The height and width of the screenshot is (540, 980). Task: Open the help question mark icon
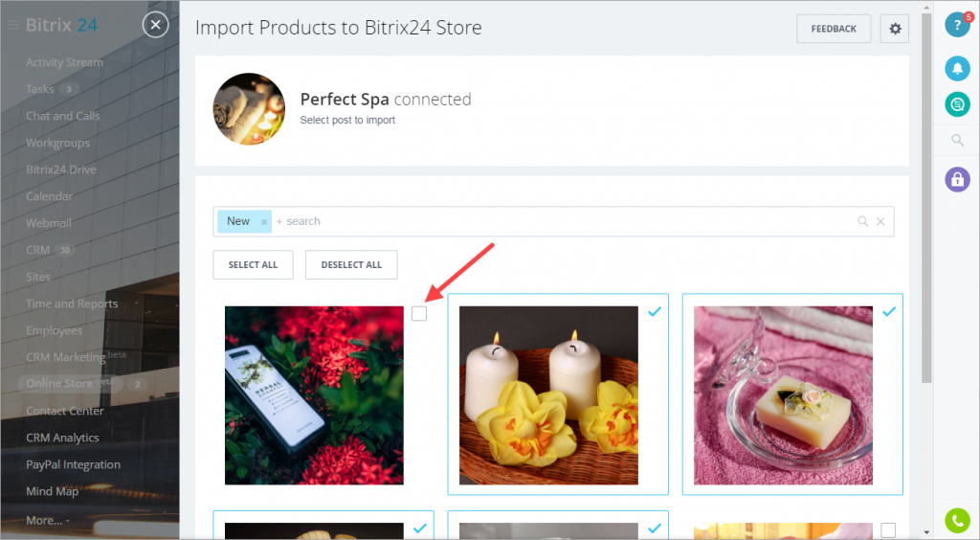957,25
